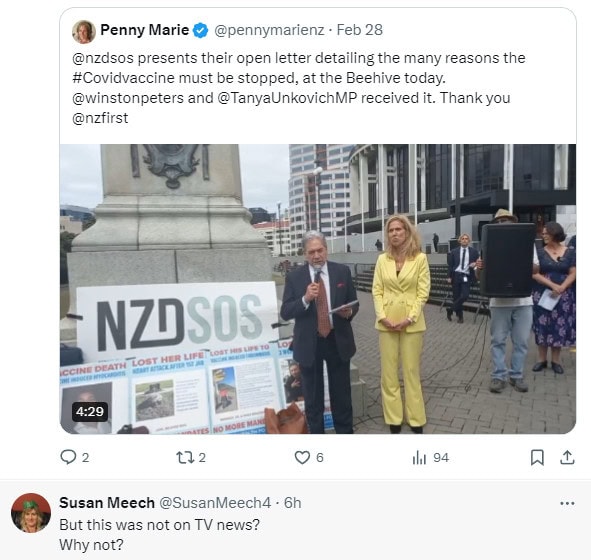Open the @nzdsos mention link

coord(103,58)
